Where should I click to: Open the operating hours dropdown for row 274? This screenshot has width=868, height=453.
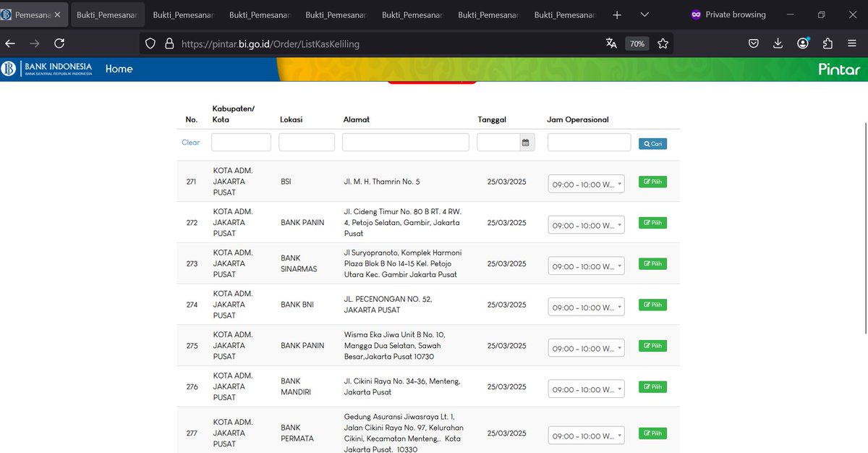[x=586, y=307]
